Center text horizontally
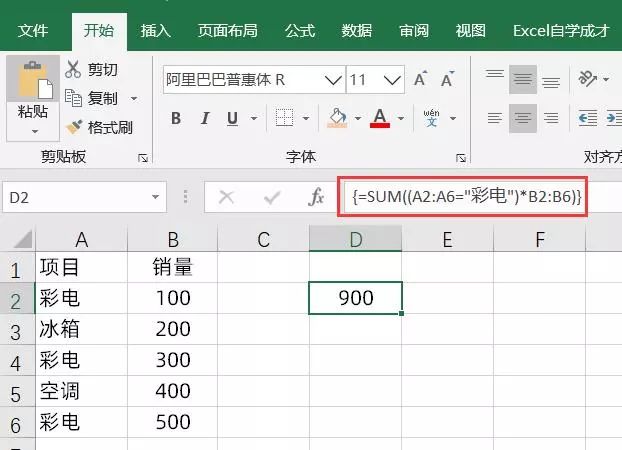 [x=523, y=118]
